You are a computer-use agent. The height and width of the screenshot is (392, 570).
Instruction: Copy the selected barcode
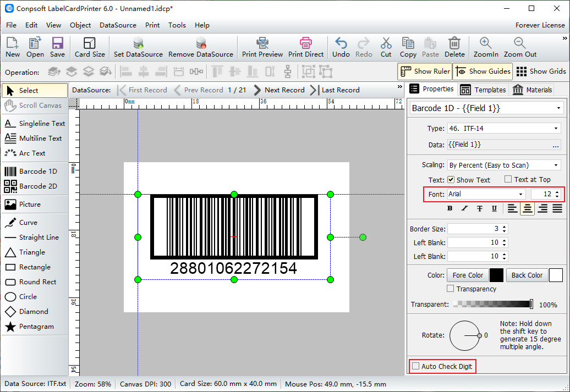408,47
